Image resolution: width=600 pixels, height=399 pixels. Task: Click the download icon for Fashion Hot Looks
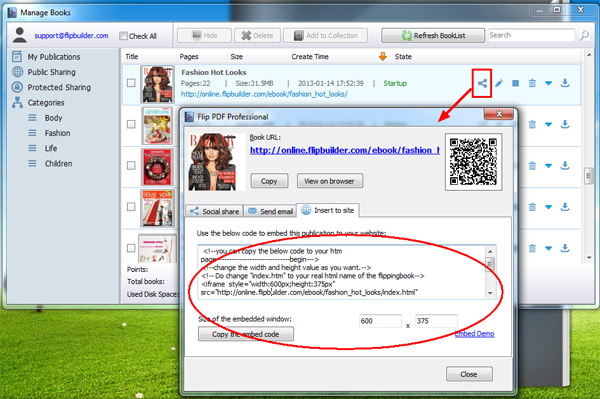click(x=565, y=83)
